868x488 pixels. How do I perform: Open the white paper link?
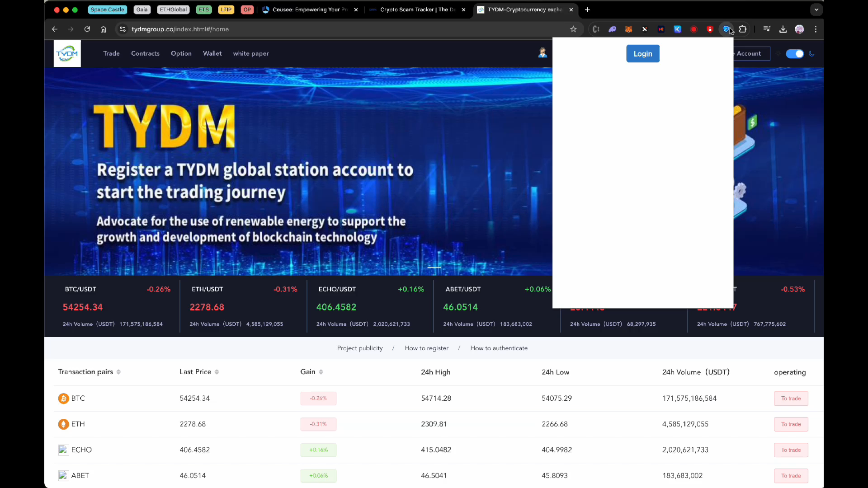point(251,53)
